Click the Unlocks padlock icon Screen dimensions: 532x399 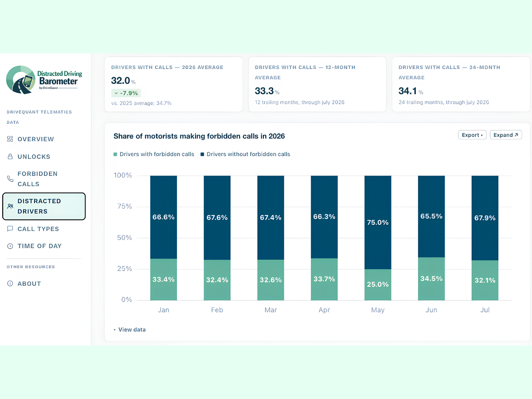[x=10, y=156]
